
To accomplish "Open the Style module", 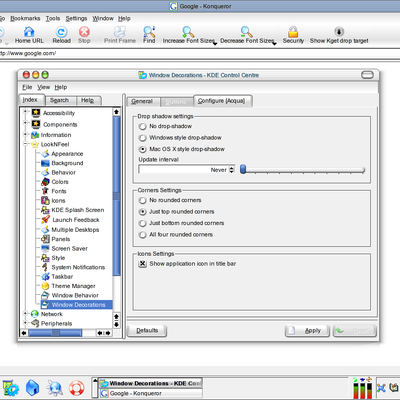I will (53, 258).
